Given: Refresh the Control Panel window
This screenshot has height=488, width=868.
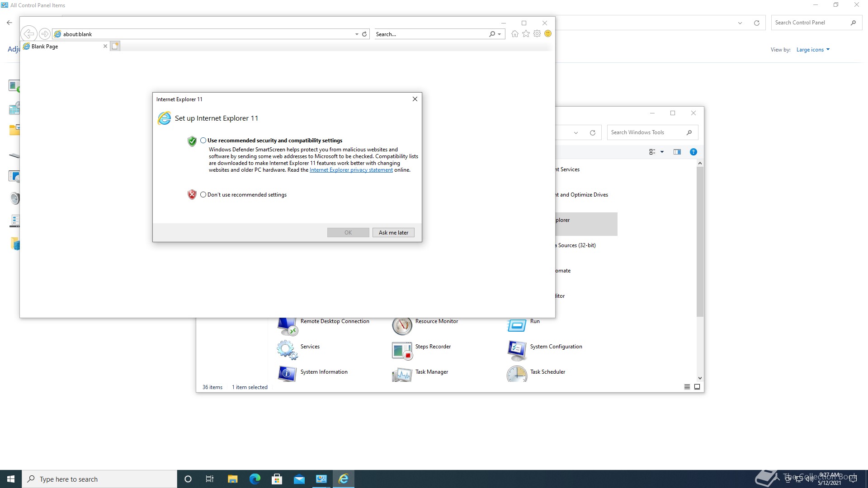Looking at the screenshot, I should [x=756, y=23].
